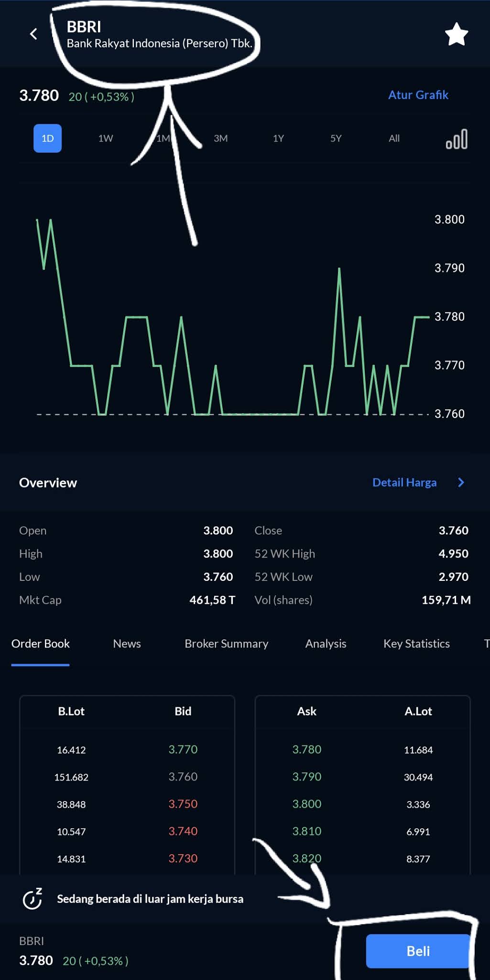The height and width of the screenshot is (980, 490).
Task: Select bid lot value 38.848
Action: tap(71, 804)
